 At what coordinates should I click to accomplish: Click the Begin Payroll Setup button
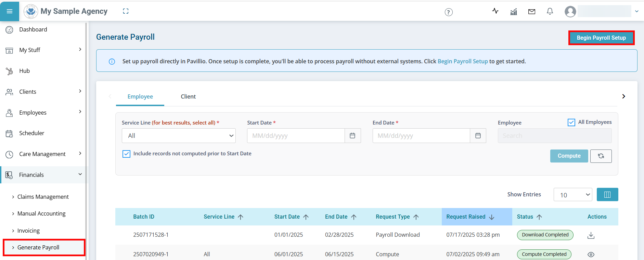click(601, 38)
